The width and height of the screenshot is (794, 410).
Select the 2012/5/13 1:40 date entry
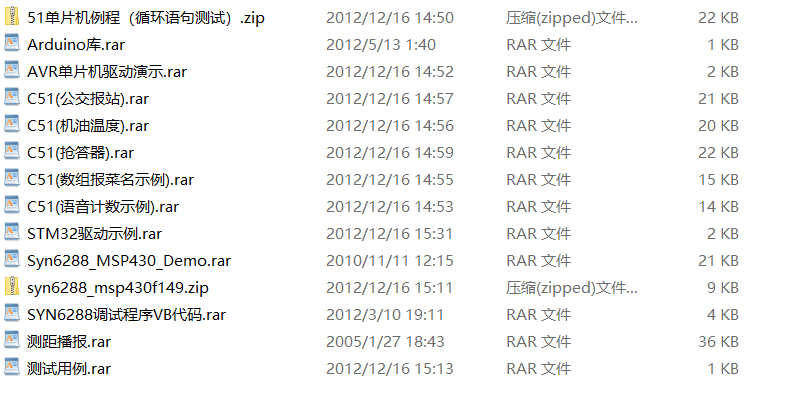coord(381,45)
